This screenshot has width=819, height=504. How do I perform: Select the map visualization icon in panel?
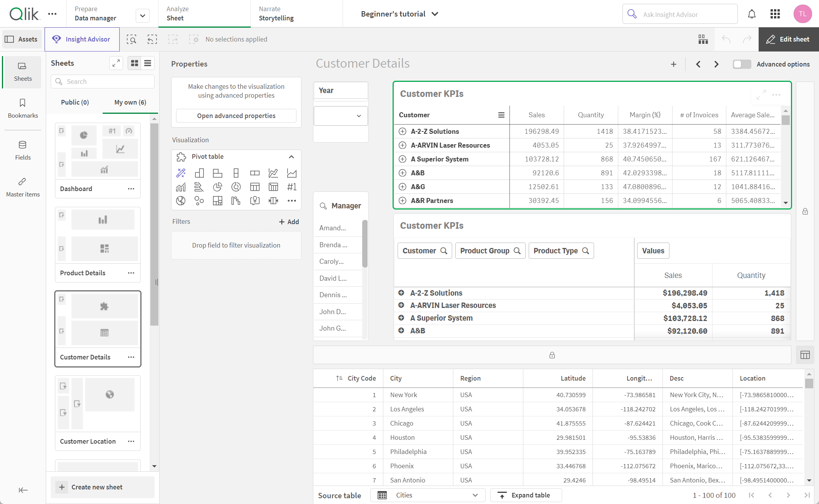[x=181, y=201]
